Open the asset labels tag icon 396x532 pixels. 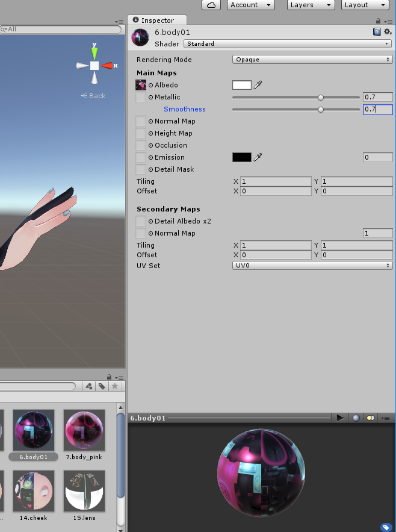pos(385,527)
